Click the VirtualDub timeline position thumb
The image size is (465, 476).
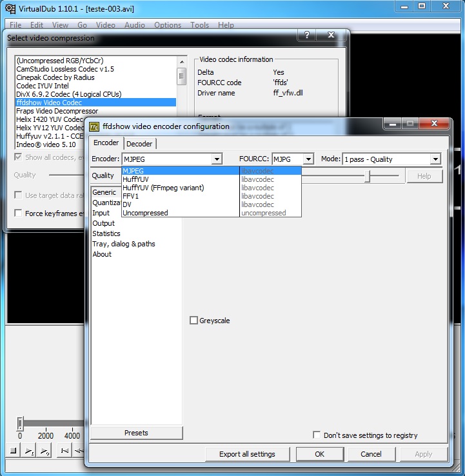[20, 424]
